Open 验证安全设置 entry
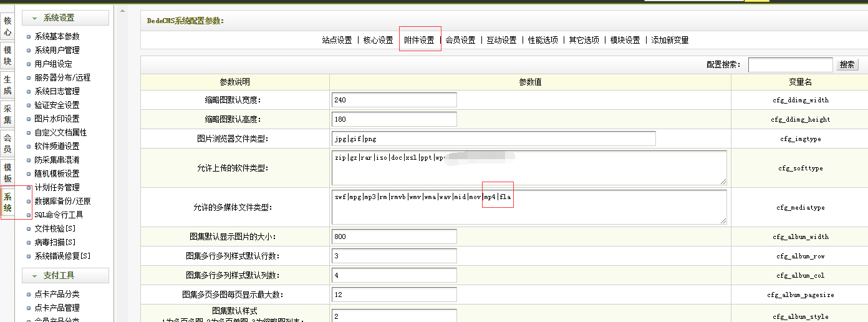Image resolution: width=868 pixels, height=322 pixels. (x=57, y=105)
